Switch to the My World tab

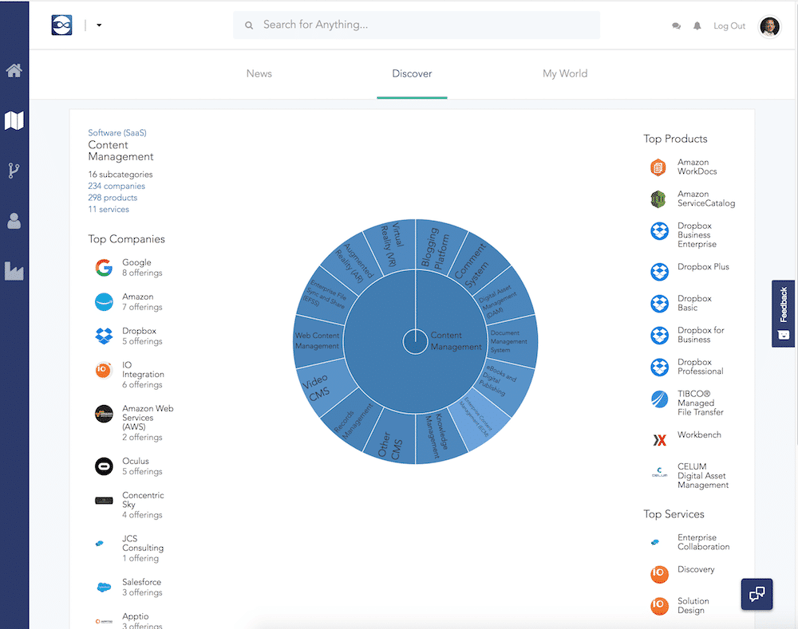[x=565, y=73]
